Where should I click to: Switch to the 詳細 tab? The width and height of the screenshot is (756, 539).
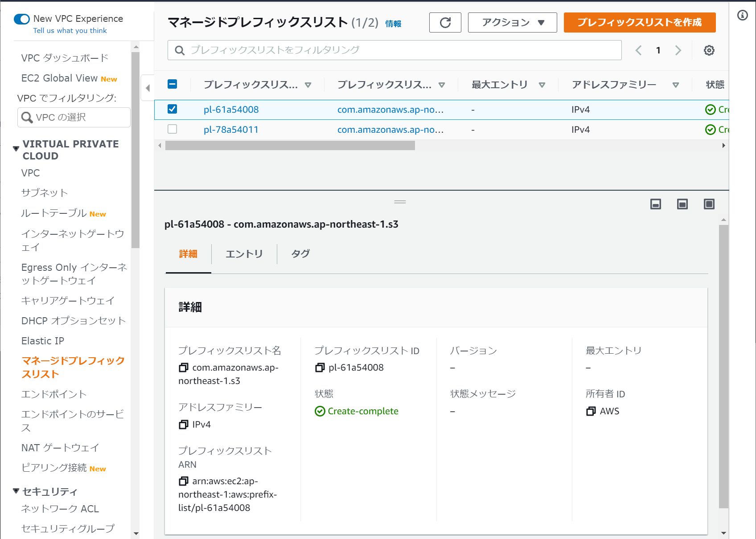click(188, 254)
